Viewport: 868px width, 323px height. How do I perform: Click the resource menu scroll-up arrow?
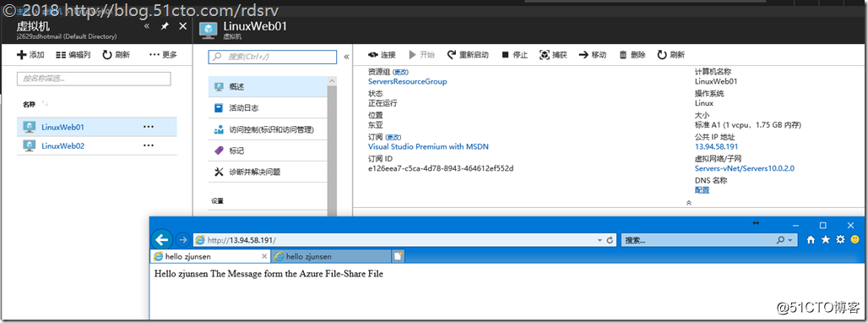click(332, 81)
